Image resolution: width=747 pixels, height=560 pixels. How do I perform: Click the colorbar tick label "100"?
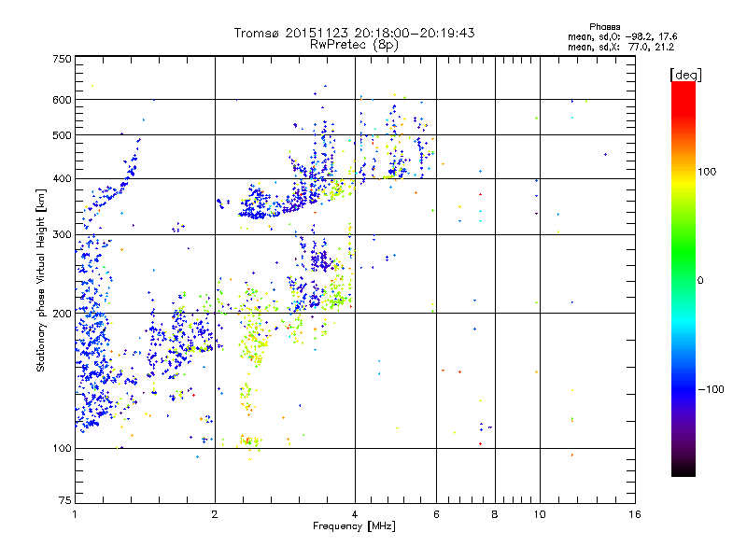(x=707, y=172)
